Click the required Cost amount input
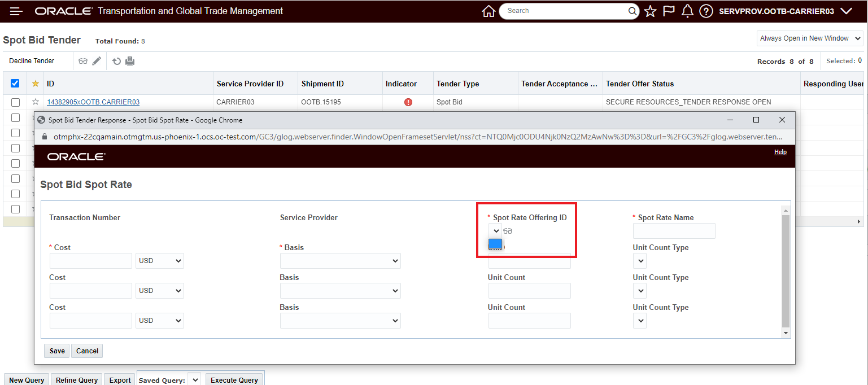Image resolution: width=868 pixels, height=385 pixels. click(91, 261)
